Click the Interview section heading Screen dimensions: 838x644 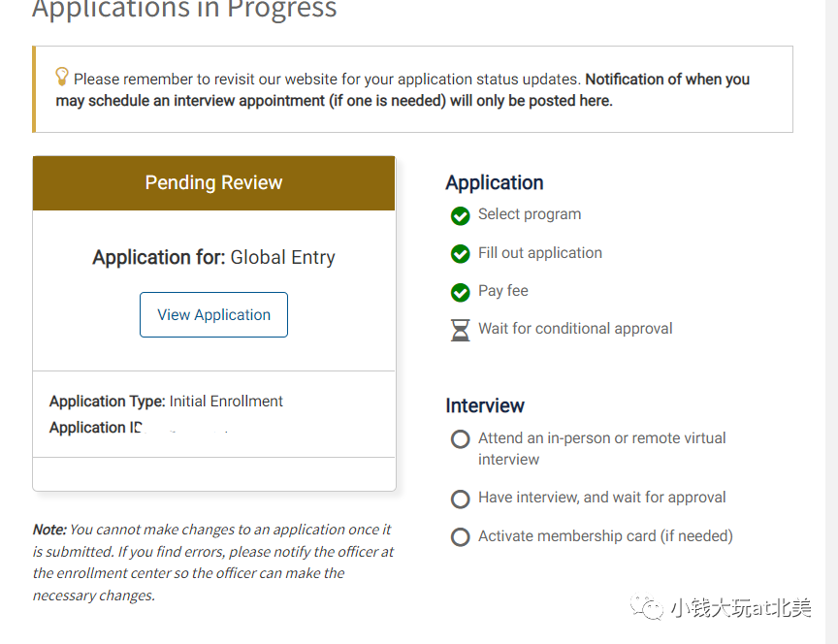[485, 405]
